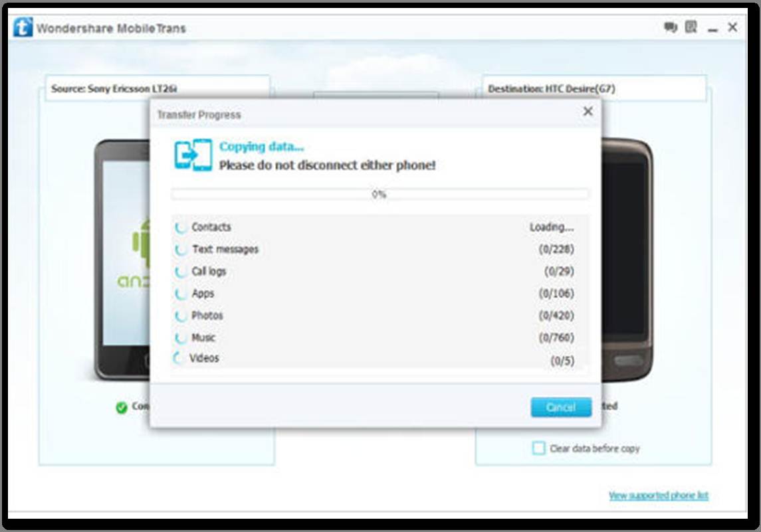Click the (0/760) music count
This screenshot has width=761, height=532.
pos(556,337)
